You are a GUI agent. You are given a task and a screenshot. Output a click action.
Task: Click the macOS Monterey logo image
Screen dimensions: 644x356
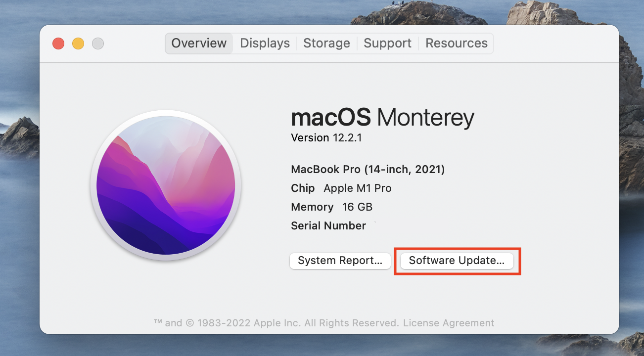pyautogui.click(x=166, y=185)
